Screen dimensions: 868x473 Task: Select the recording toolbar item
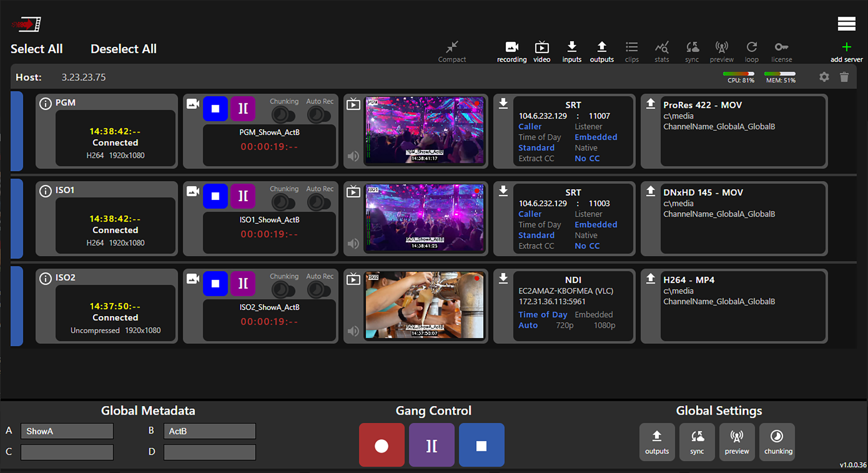pos(511,51)
